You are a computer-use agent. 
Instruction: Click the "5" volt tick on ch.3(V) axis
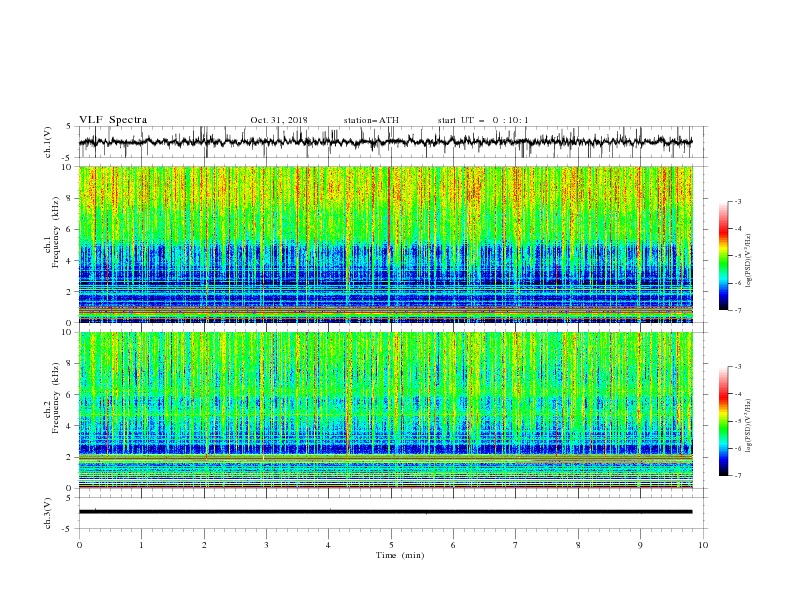(x=69, y=498)
